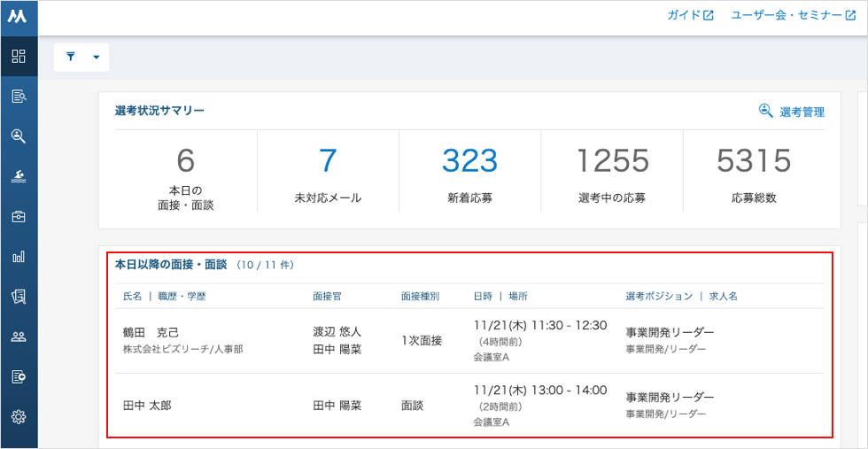Click the 1255 選考中の応募 count
868x449 pixels.
[x=612, y=160]
